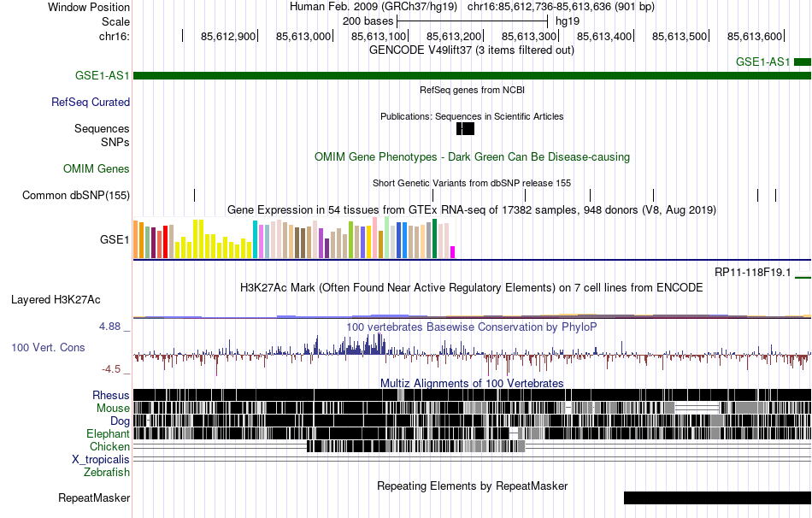Screen dimensions: 812x518
Task: Click the 100 Vert. Cons label
Action: point(48,348)
